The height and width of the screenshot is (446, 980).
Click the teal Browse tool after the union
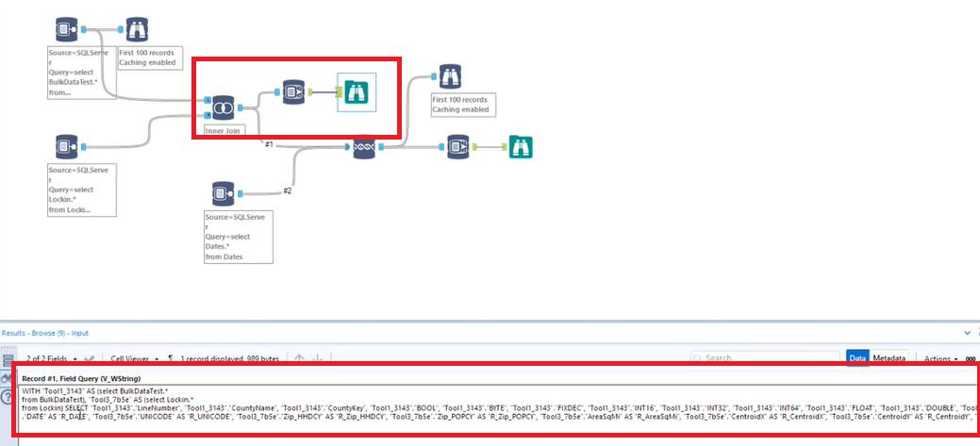point(520,147)
